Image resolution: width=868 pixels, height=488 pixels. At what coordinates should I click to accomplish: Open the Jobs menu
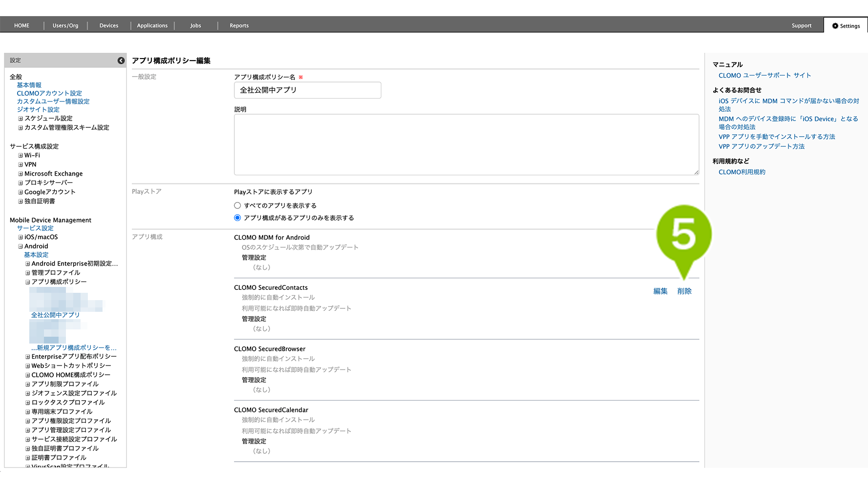(195, 25)
